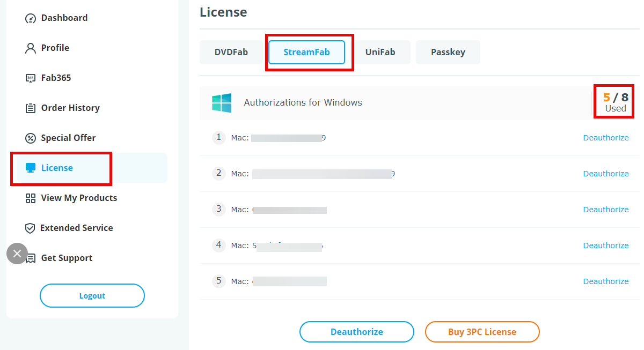Select row number badge 2
Viewport: 644px width, 350px height.
tap(218, 173)
